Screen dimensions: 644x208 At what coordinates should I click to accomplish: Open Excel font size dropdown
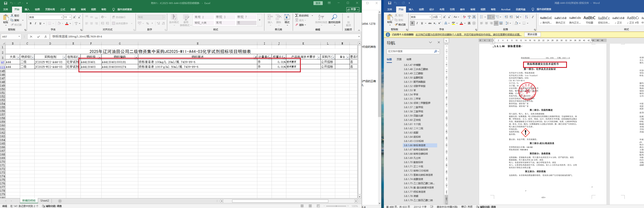(70, 17)
